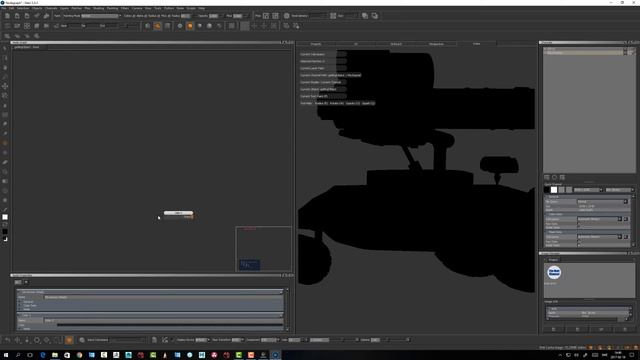
Task: Click the third icon under the channels list
Action: [x=562, y=177]
